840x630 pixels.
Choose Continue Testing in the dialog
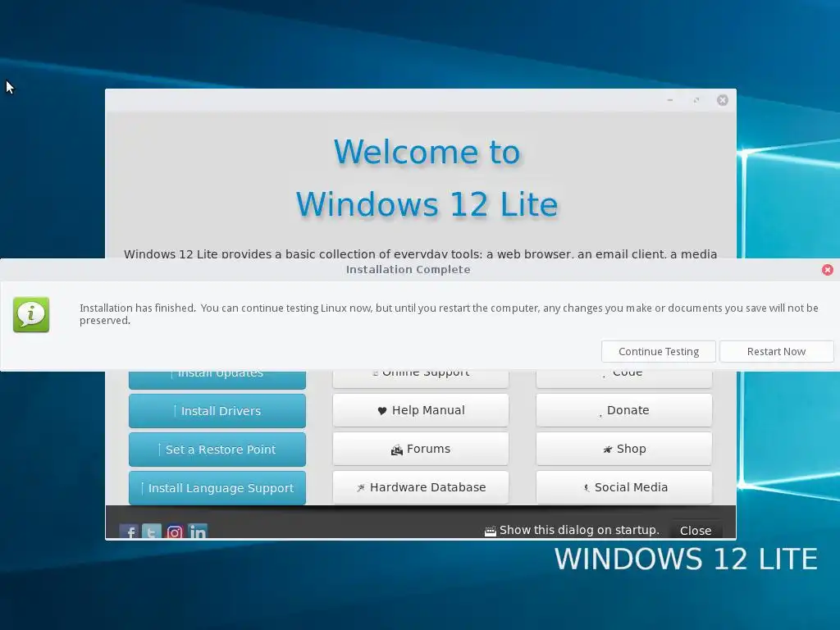point(659,351)
